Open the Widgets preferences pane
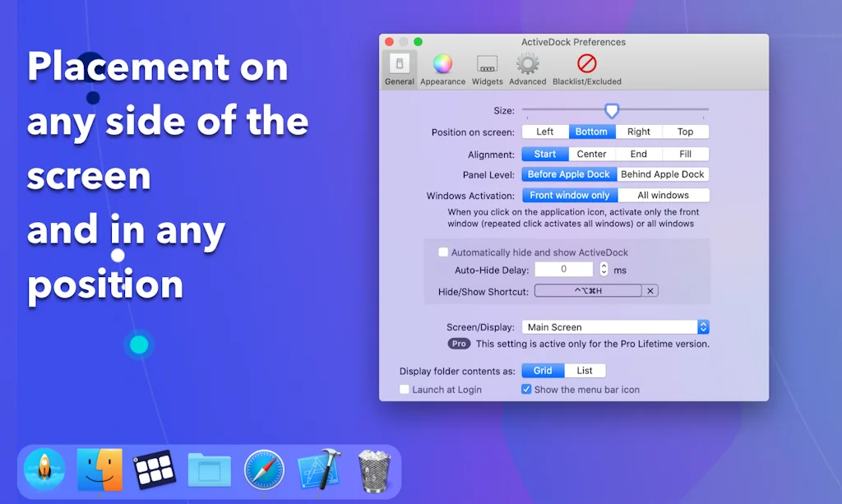This screenshot has width=842, height=504. pos(487,66)
